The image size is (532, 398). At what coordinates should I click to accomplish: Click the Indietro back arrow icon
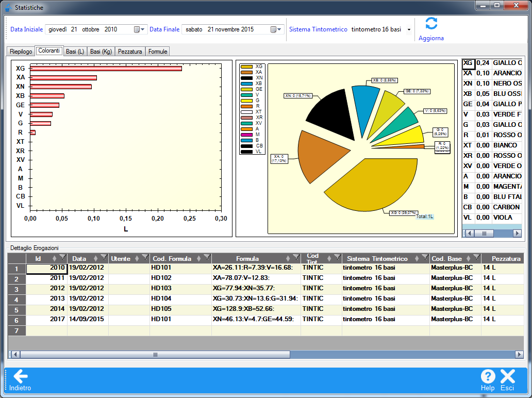20,376
